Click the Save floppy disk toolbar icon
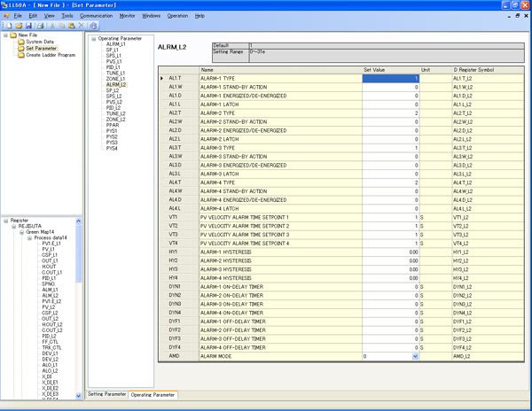 click(x=29, y=26)
